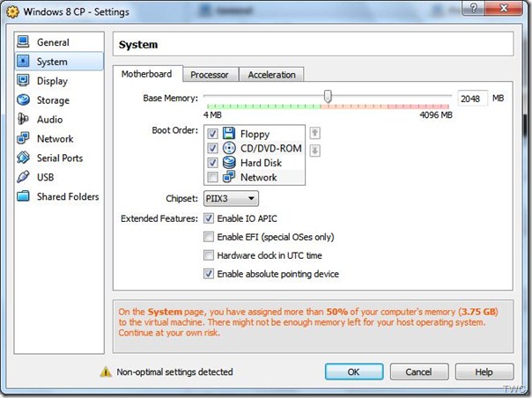Open Storage settings page

tap(59, 100)
